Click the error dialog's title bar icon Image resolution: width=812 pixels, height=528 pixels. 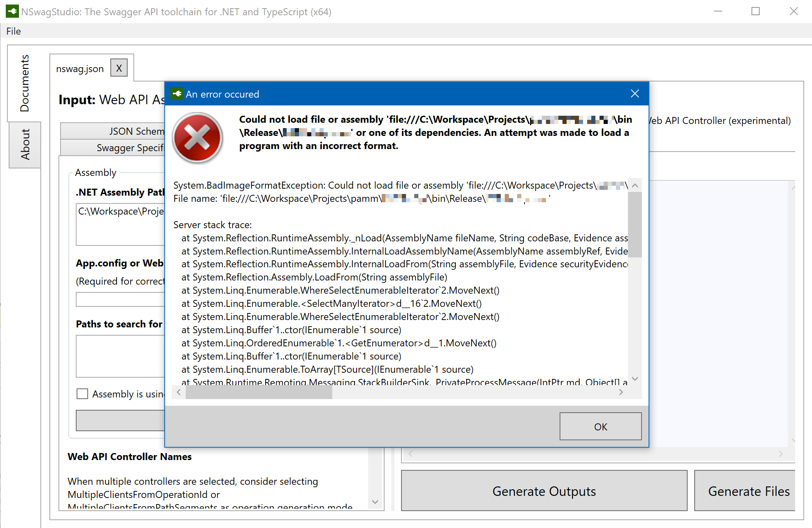(177, 94)
